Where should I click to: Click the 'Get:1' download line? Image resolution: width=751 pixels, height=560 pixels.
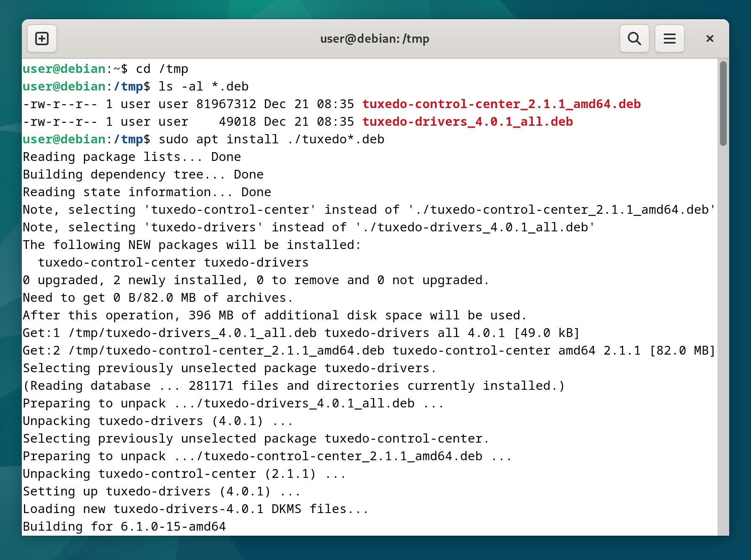[x=301, y=333]
